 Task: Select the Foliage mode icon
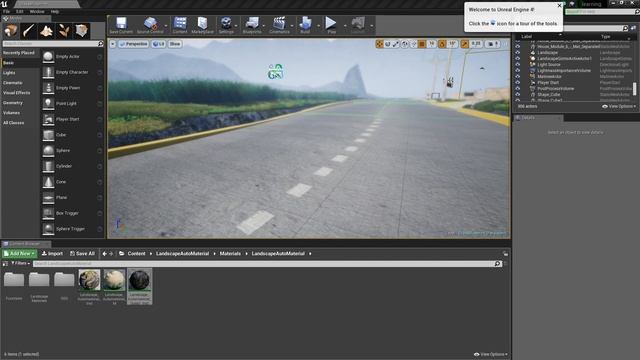click(64, 31)
